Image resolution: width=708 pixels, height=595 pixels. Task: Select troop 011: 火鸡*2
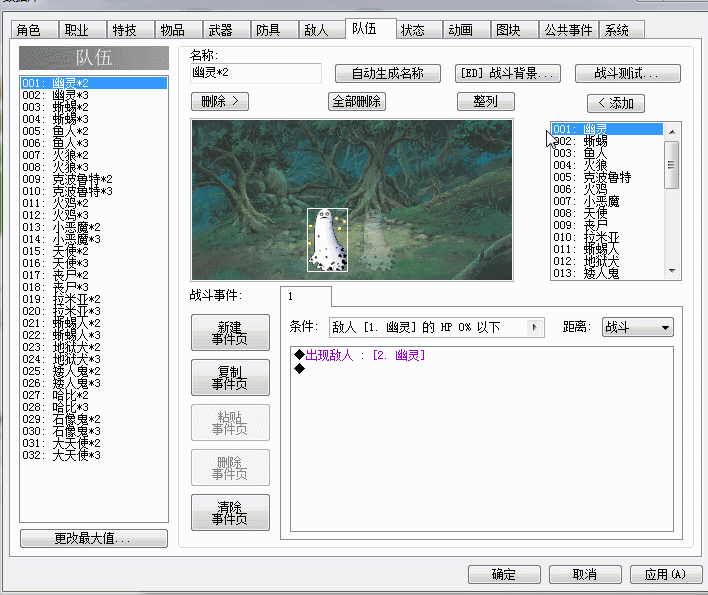[93, 203]
